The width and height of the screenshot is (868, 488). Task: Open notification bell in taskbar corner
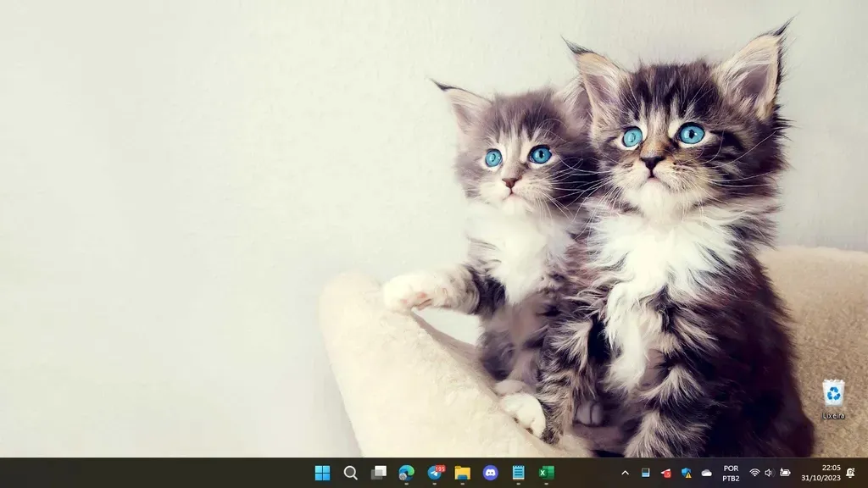pyautogui.click(x=850, y=473)
